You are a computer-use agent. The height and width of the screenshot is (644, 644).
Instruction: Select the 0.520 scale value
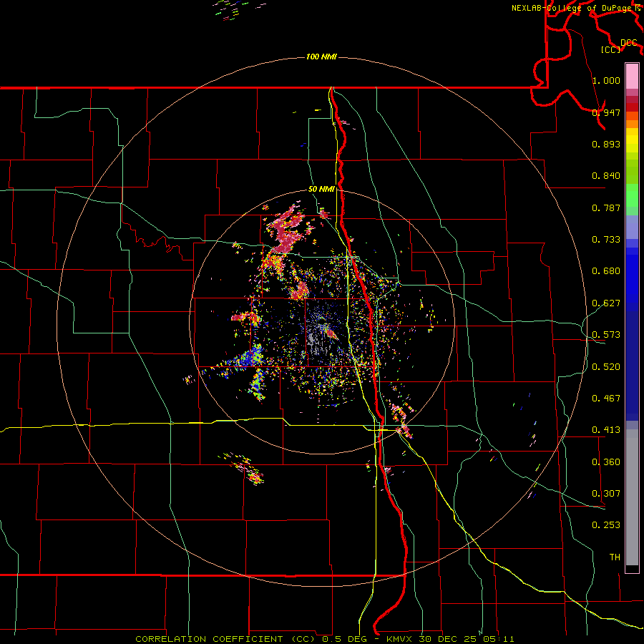[606, 367]
